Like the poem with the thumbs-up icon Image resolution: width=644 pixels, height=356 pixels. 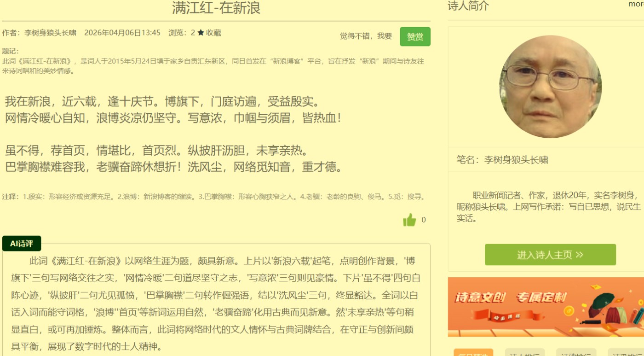click(409, 220)
